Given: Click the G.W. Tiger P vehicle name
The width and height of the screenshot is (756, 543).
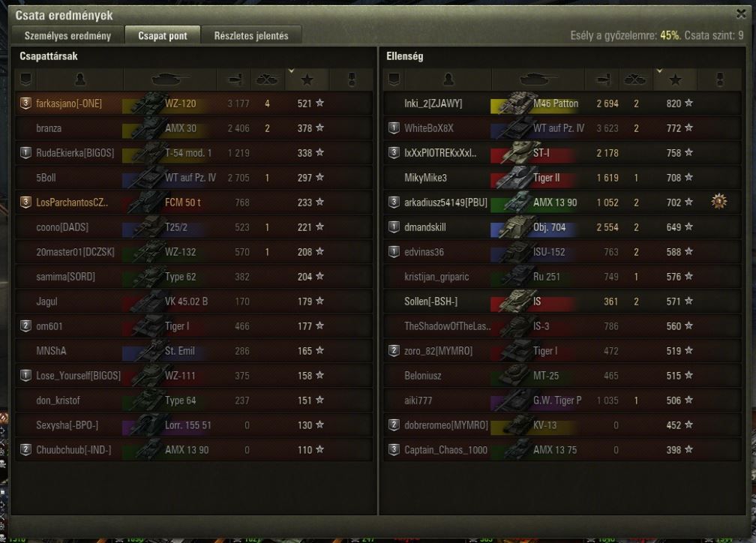Looking at the screenshot, I should [x=556, y=400].
